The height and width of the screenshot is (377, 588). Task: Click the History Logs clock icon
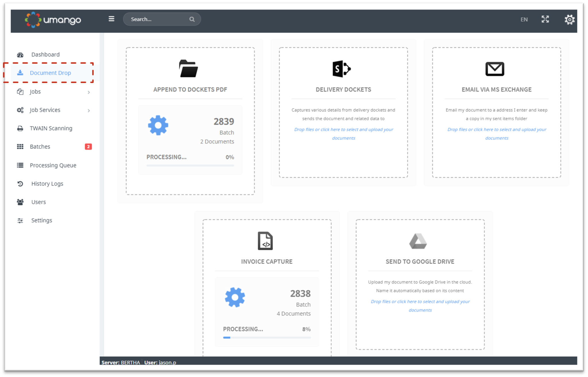(x=20, y=183)
